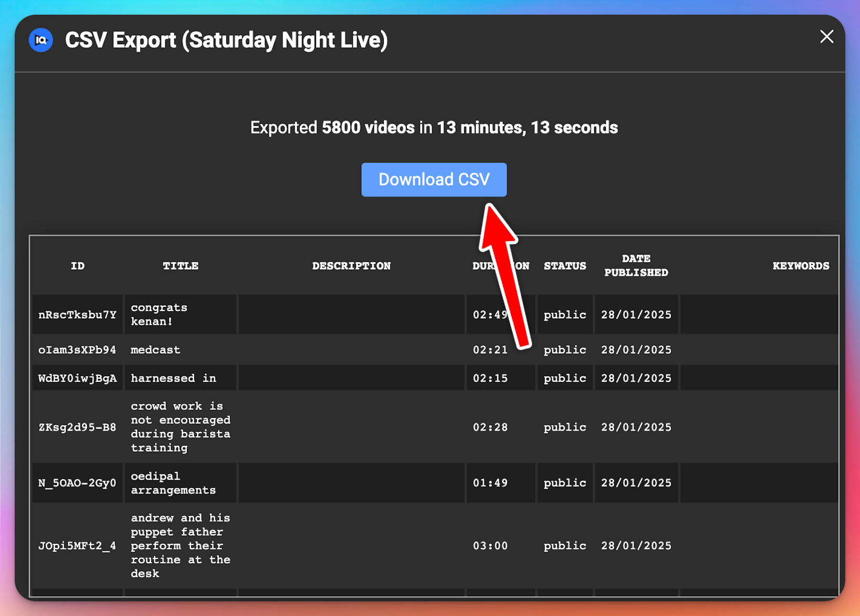Click the ID column header
Image resolution: width=860 pixels, height=616 pixels.
pyautogui.click(x=78, y=266)
